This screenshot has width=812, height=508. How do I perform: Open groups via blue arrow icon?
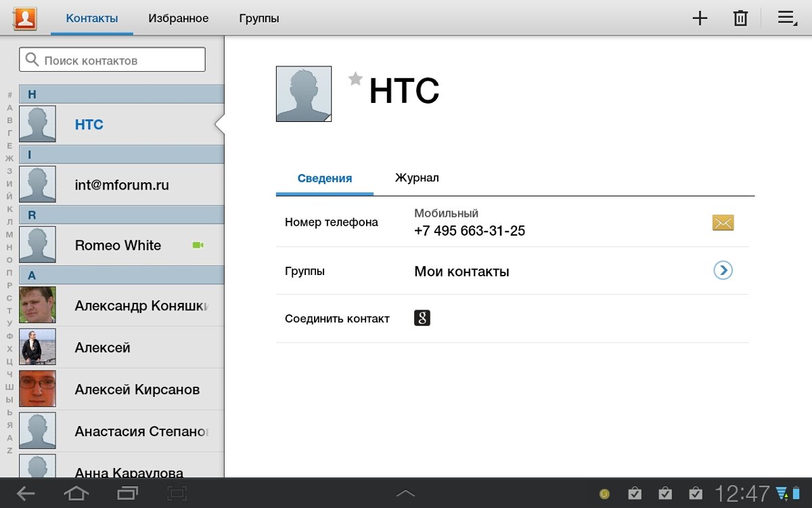point(723,271)
